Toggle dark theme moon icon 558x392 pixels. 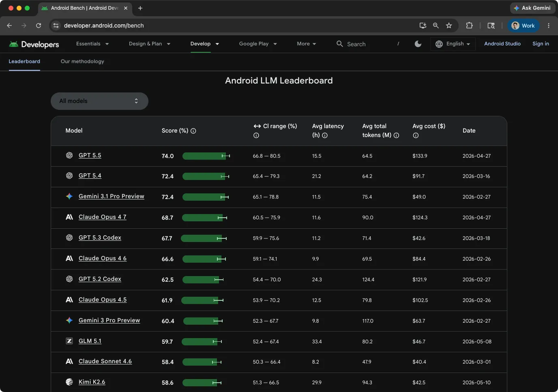point(418,44)
